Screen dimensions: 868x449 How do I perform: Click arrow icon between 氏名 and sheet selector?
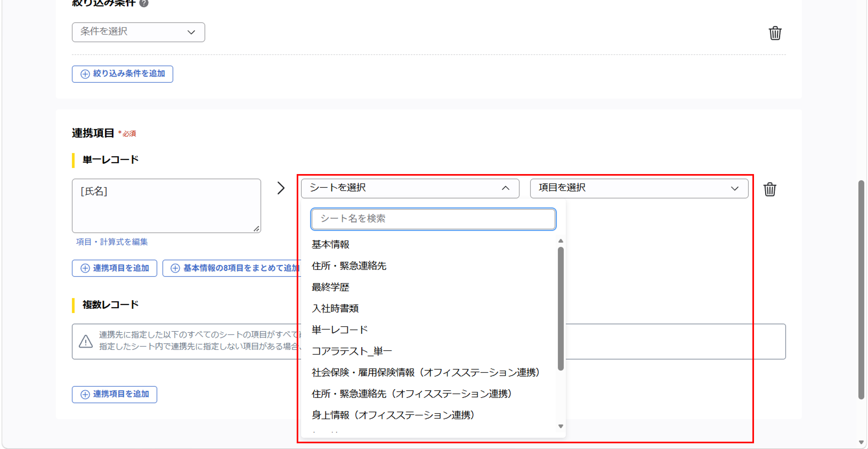pyautogui.click(x=281, y=188)
